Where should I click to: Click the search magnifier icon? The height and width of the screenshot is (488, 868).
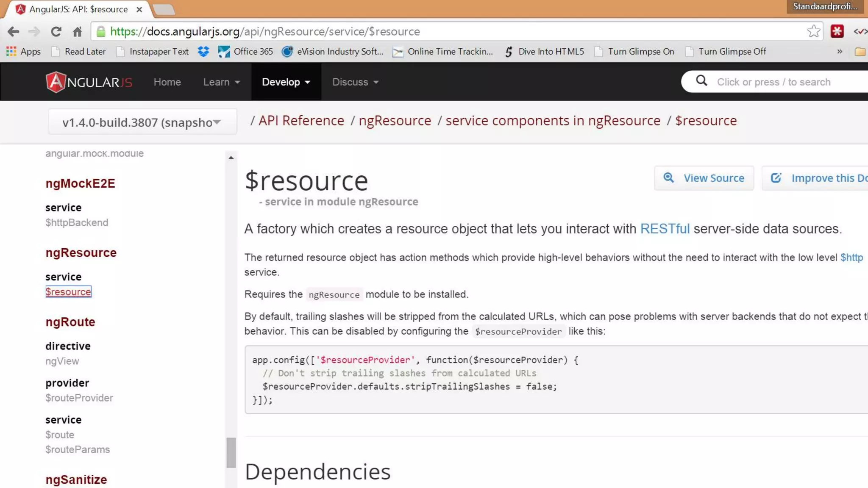pyautogui.click(x=701, y=81)
